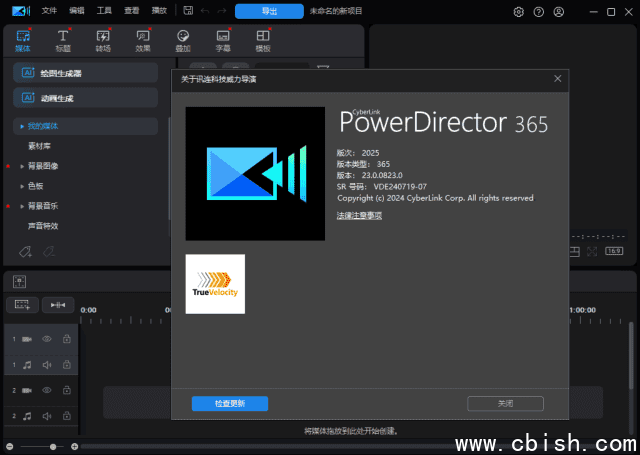Open settings gear icon in title bar
Viewport: 640px width, 455px height.
tap(518, 12)
